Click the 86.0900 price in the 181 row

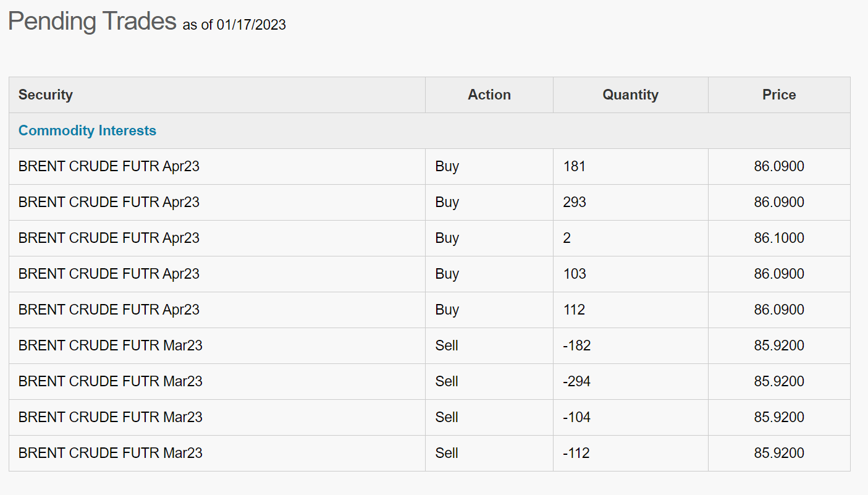(x=778, y=166)
